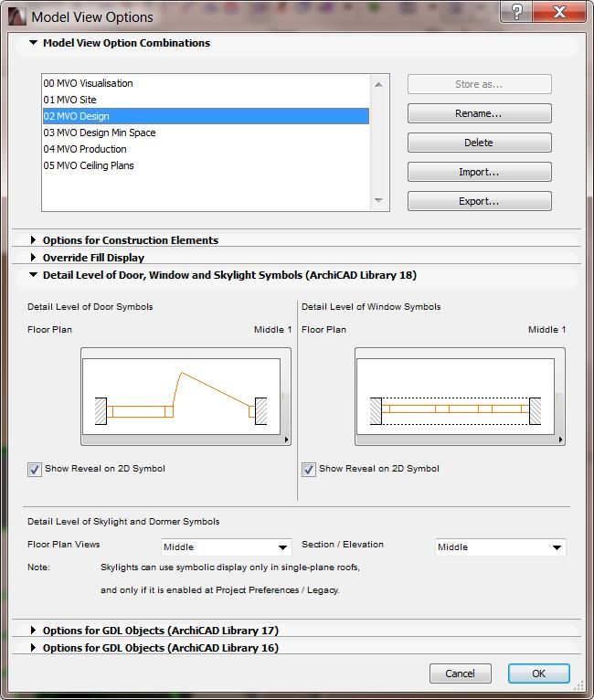This screenshot has width=594, height=700.
Task: Open the door symbol detail level preview
Action: (186, 397)
